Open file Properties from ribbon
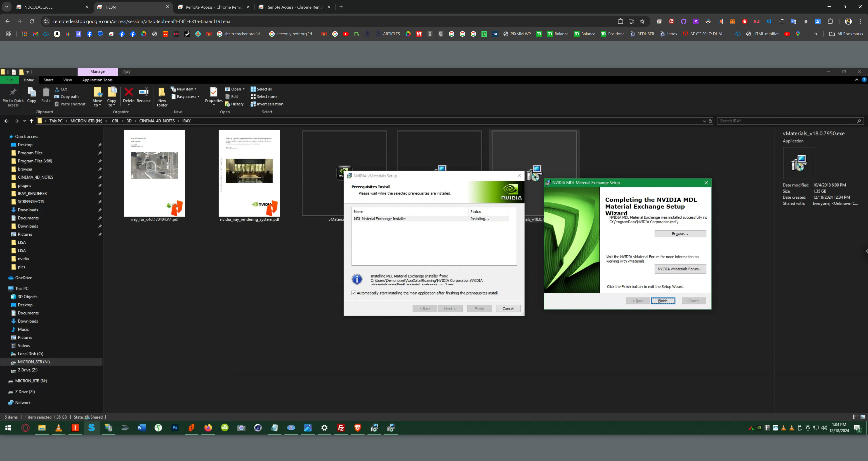 coord(214,97)
